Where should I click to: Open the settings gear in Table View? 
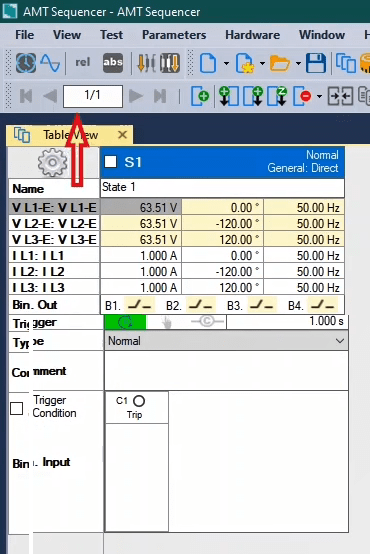coord(52,163)
